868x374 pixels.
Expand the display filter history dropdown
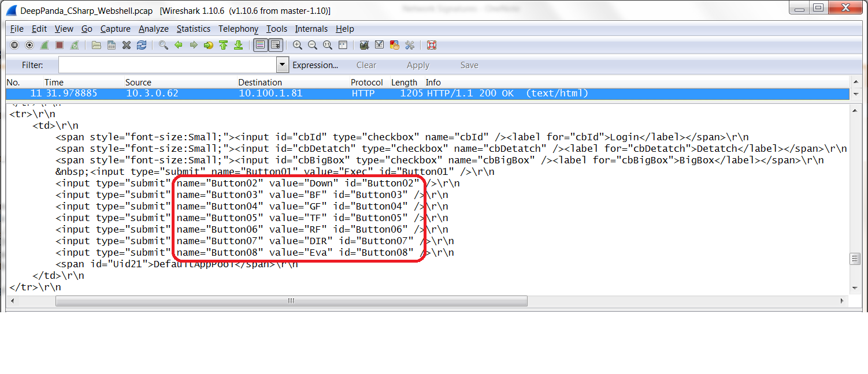click(x=283, y=65)
